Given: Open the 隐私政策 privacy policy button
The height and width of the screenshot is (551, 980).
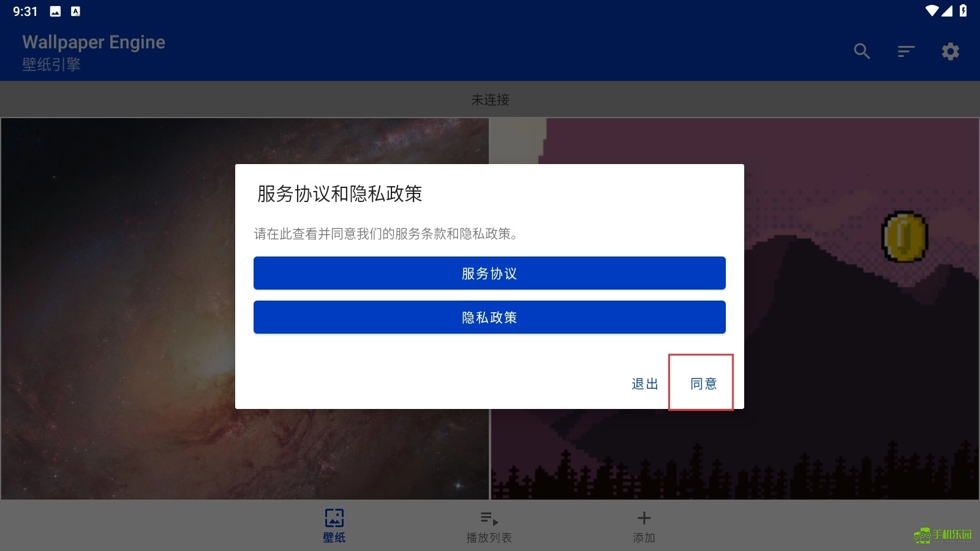Looking at the screenshot, I should (x=489, y=317).
